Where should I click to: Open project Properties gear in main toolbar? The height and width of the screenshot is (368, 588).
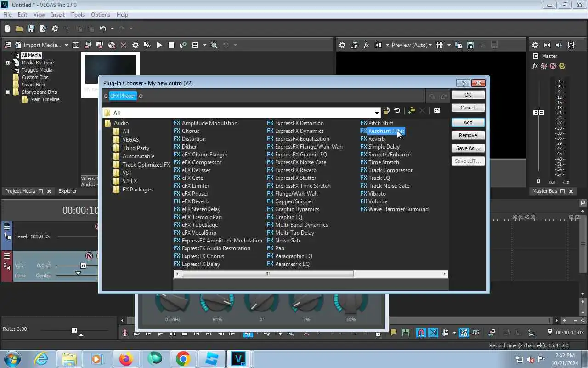tap(55, 29)
